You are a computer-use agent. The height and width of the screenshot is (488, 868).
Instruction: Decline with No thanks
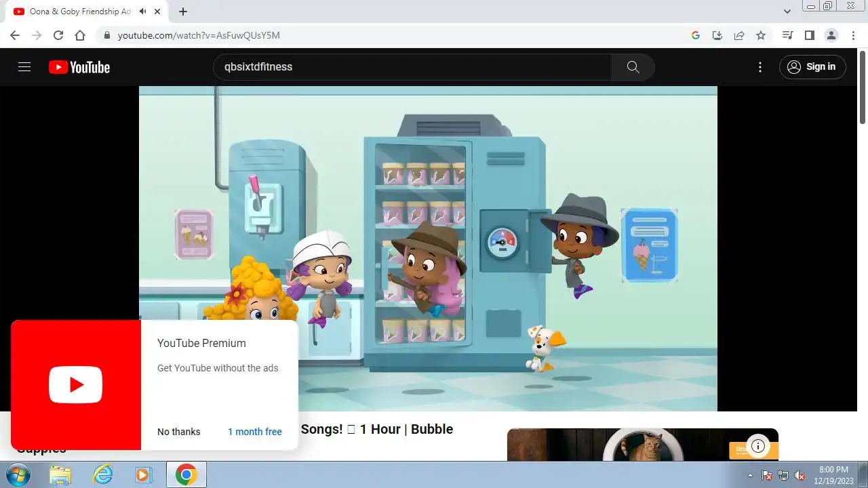tap(179, 432)
